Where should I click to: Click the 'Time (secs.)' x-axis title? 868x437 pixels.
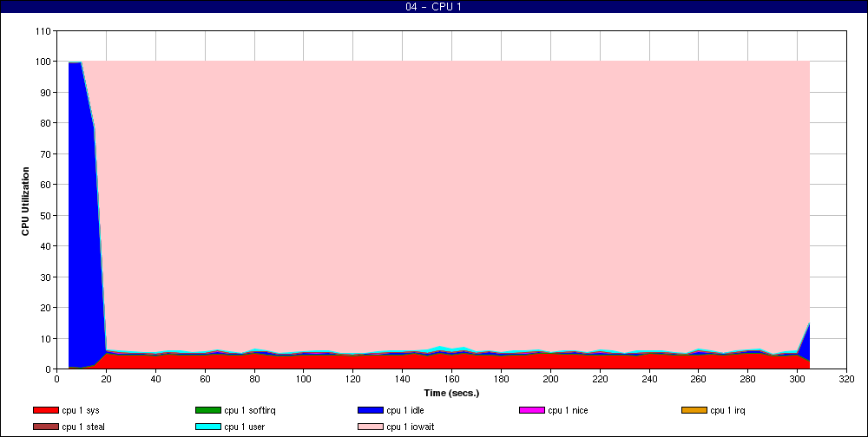click(x=451, y=394)
